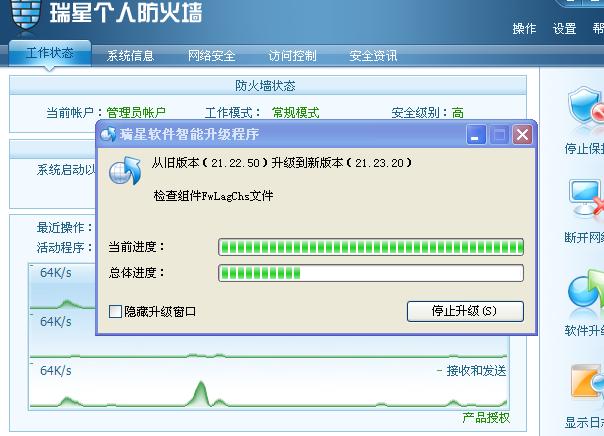Minimize the upgrade program dialog
The width and height of the screenshot is (604, 436).
tap(476, 134)
